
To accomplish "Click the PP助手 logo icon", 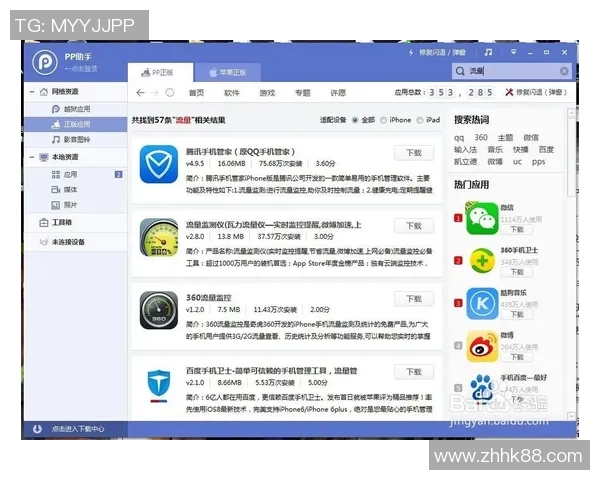I will coord(45,61).
